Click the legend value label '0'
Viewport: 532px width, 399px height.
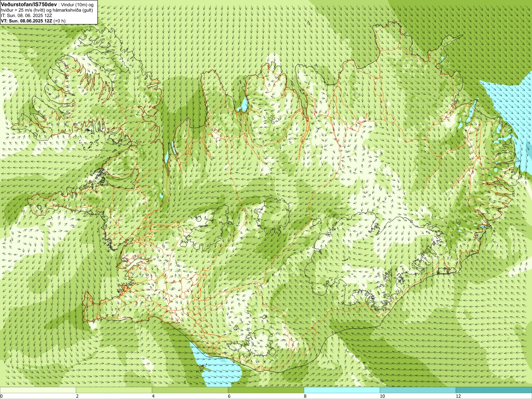(1, 396)
